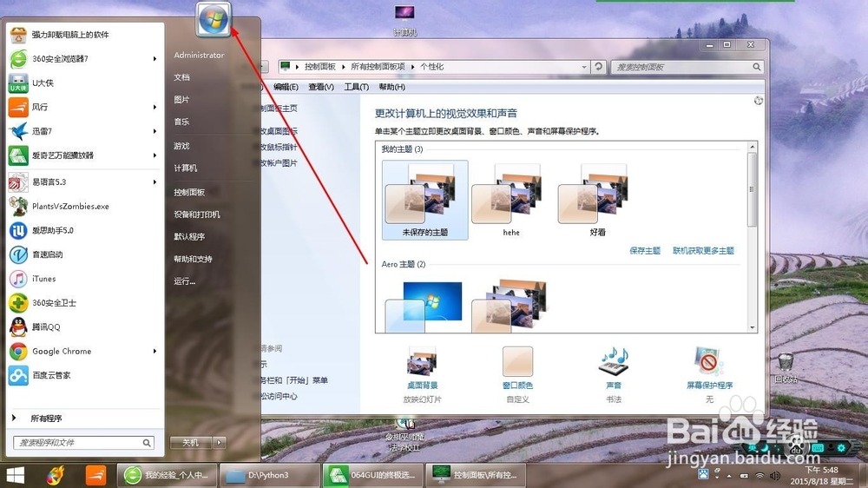Open 默认程序 from the Start menu

(189, 236)
